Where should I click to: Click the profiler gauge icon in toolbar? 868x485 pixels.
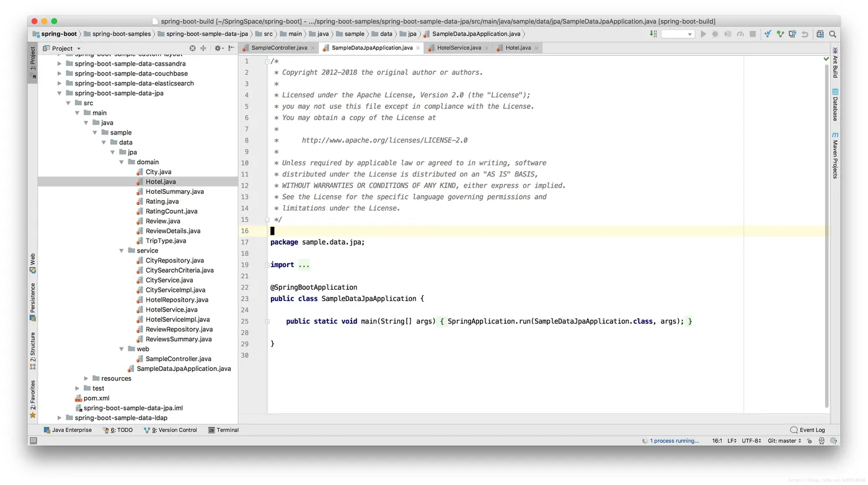point(740,34)
